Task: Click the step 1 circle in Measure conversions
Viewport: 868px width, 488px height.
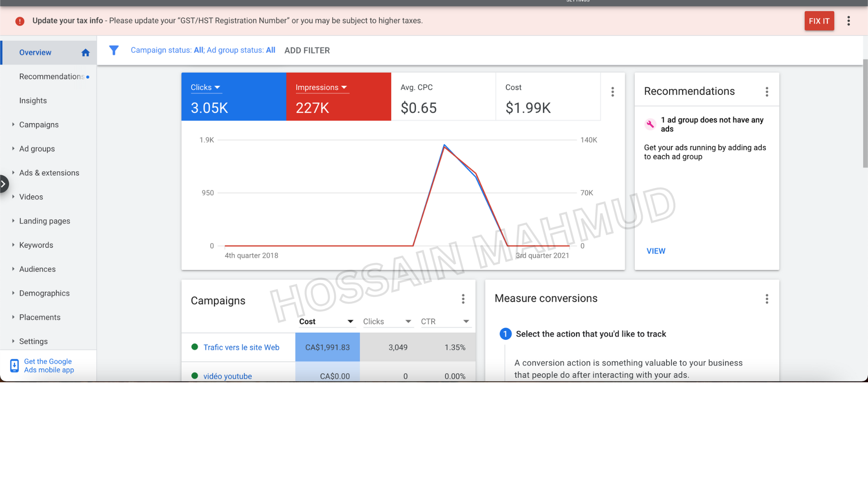Action: 505,334
